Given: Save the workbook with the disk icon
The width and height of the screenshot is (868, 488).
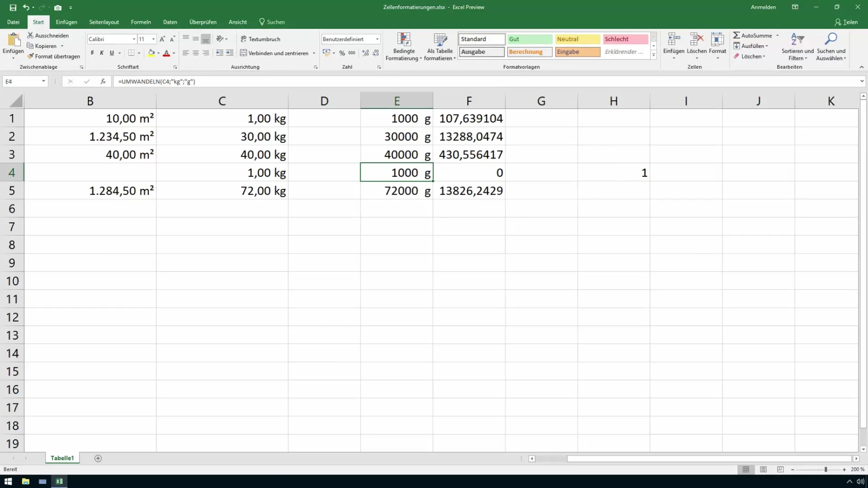Looking at the screenshot, I should 13,7.
